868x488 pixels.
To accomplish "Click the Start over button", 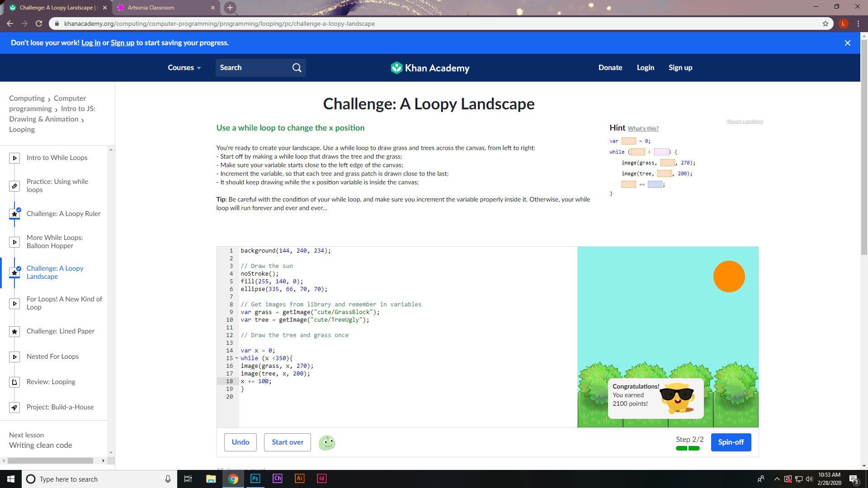I will 287,442.
